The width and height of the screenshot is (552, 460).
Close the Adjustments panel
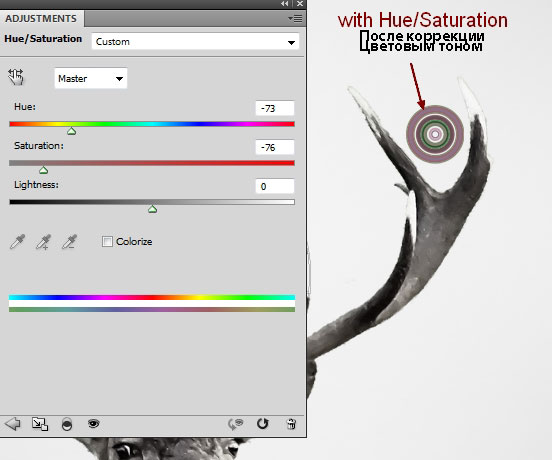click(x=300, y=4)
